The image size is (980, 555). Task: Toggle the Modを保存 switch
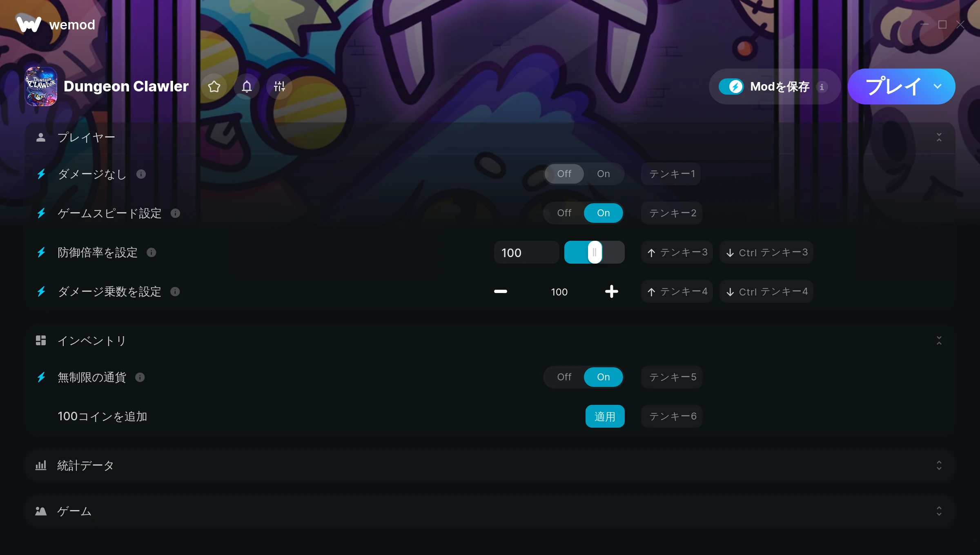tap(731, 87)
